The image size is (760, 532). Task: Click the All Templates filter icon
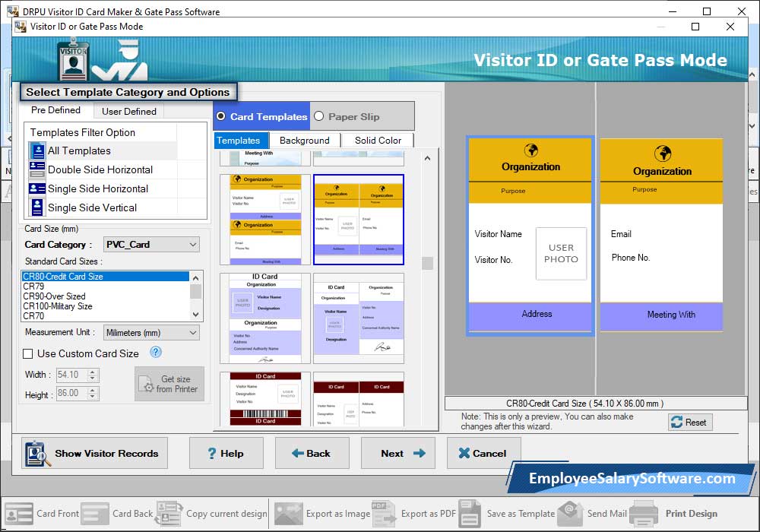tap(37, 150)
